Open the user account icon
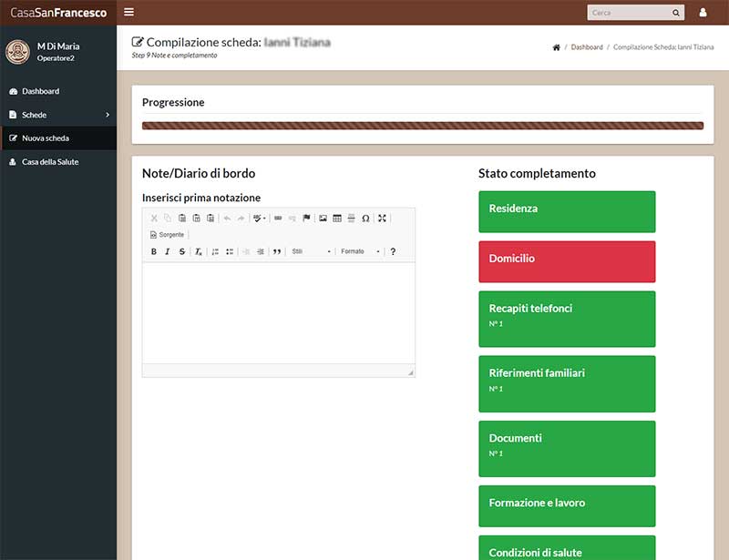 (703, 13)
